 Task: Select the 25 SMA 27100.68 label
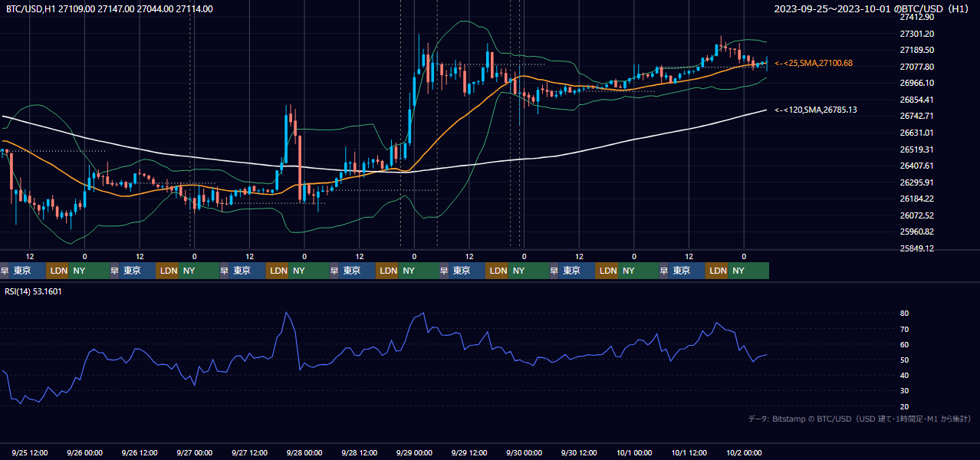[x=814, y=63]
